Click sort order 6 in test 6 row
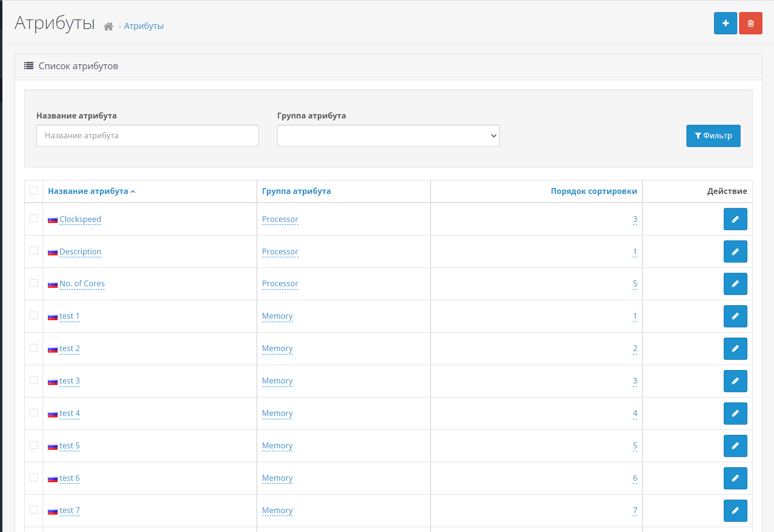Screen dimensions: 774x532 (x=635, y=478)
